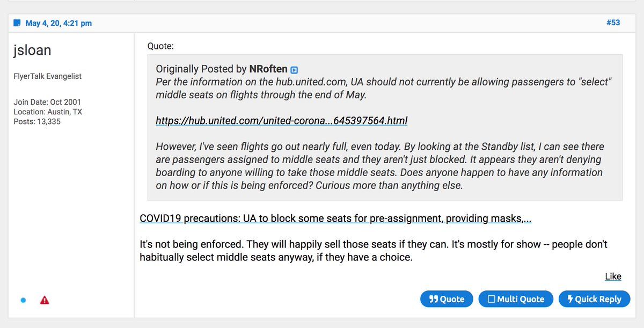Click the Like link

[613, 276]
